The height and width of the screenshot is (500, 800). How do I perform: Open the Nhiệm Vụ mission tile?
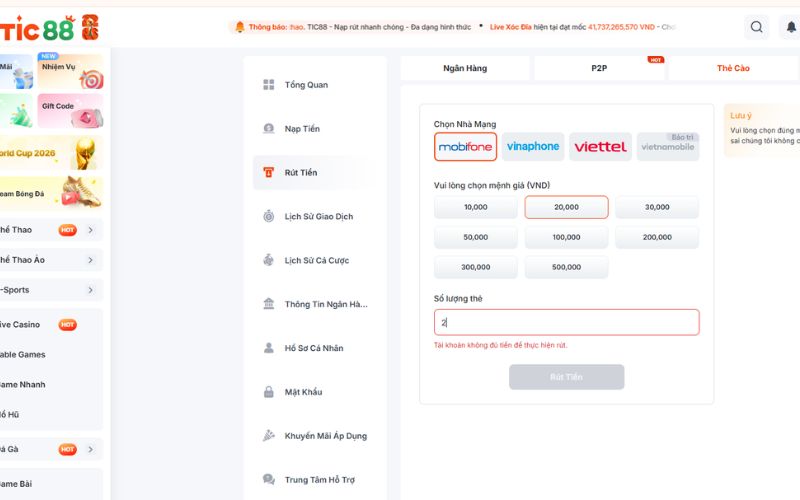tap(70, 71)
